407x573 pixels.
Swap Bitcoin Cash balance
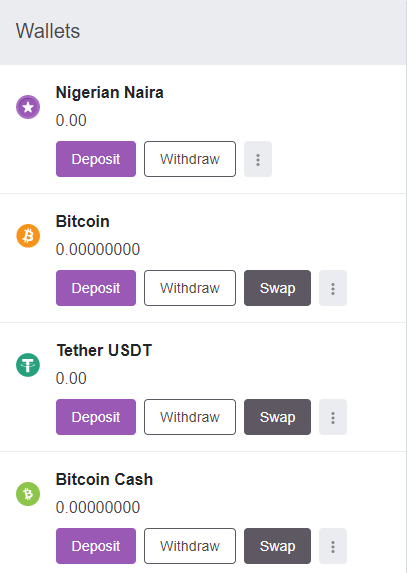pyautogui.click(x=277, y=546)
